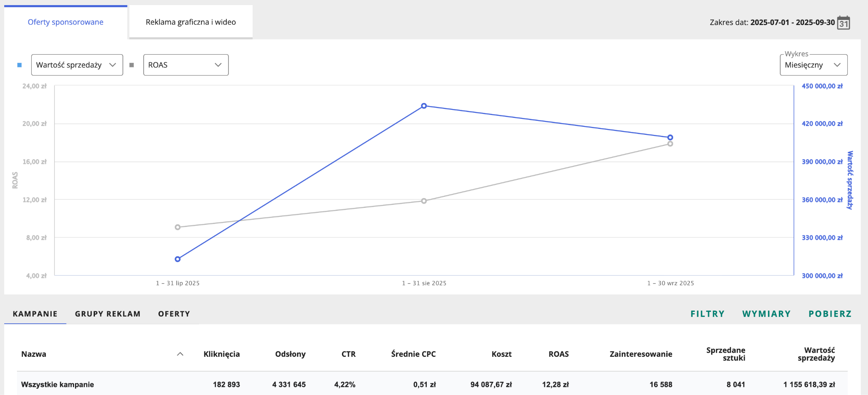Sort by the Sprzedane sztuki column header
Image resolution: width=868 pixels, height=395 pixels.
(x=726, y=354)
